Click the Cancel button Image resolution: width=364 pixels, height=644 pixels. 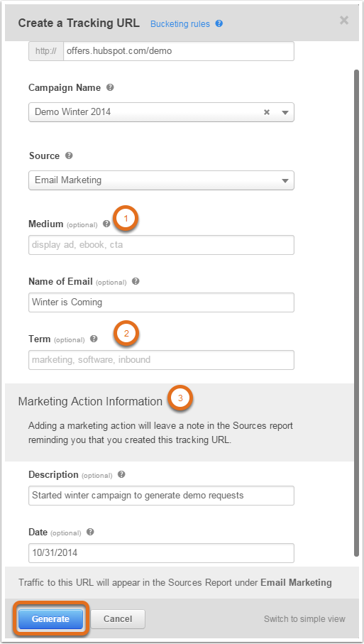pyautogui.click(x=118, y=619)
